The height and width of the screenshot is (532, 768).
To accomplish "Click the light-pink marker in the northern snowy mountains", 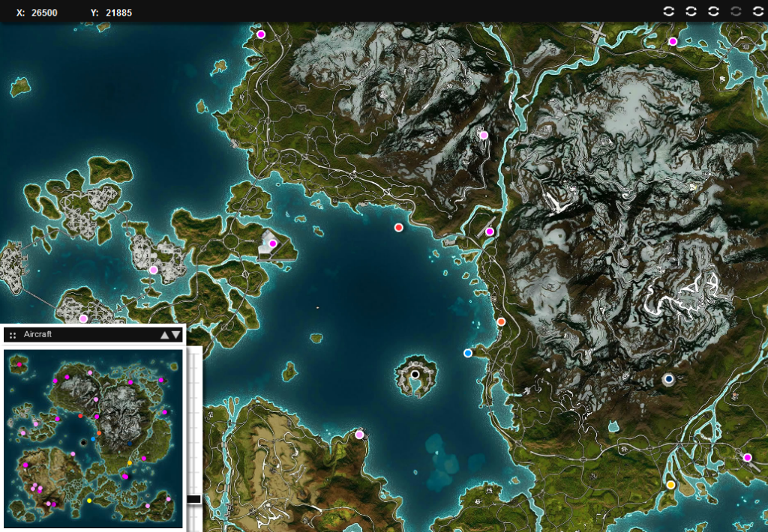I will pyautogui.click(x=484, y=135).
